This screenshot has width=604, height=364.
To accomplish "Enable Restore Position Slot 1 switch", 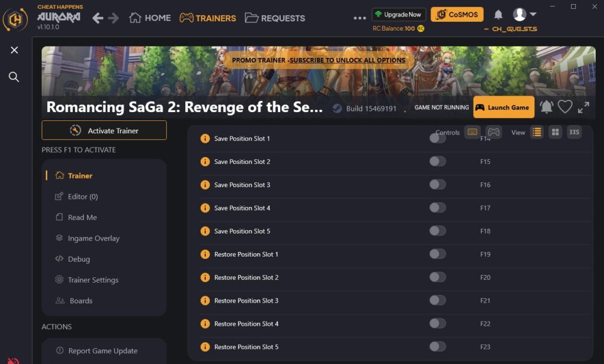I will (437, 254).
